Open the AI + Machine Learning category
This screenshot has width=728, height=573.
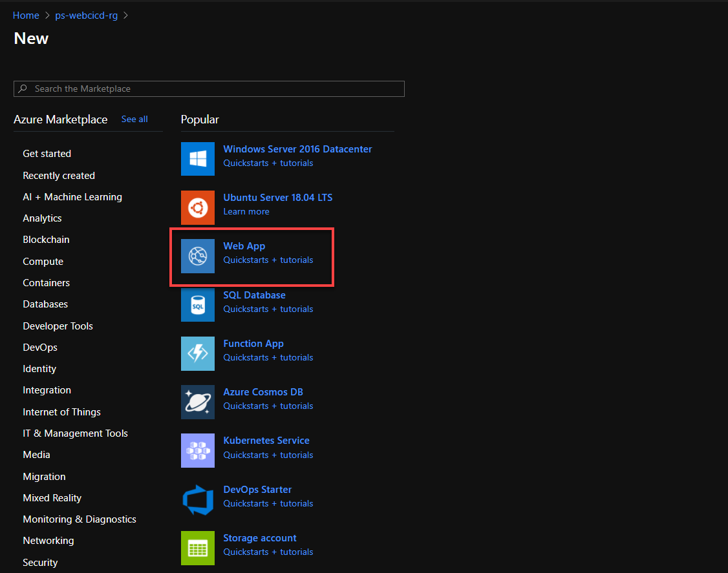pos(72,196)
